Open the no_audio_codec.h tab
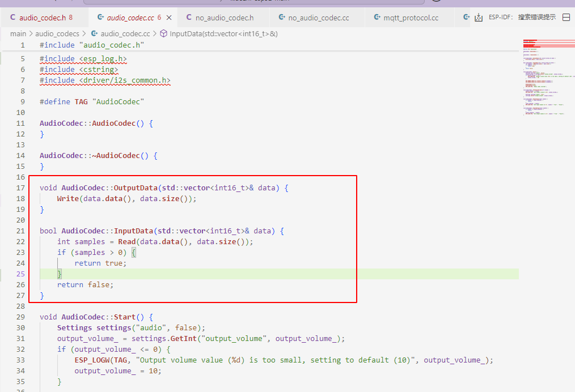The width and height of the screenshot is (575, 392). 224,18
